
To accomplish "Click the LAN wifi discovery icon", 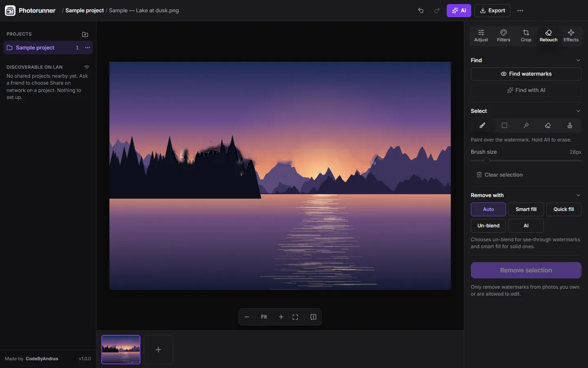I will [87, 67].
